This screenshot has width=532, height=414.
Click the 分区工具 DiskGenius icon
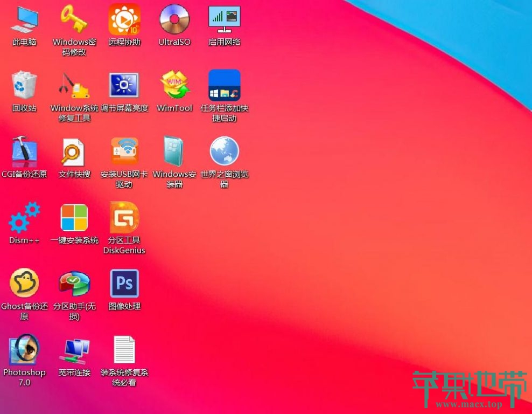pyautogui.click(x=124, y=218)
